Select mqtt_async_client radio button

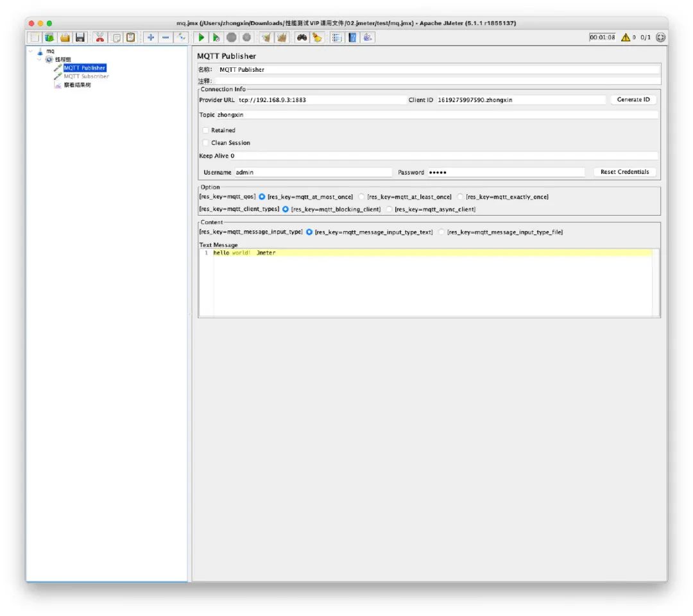point(389,209)
